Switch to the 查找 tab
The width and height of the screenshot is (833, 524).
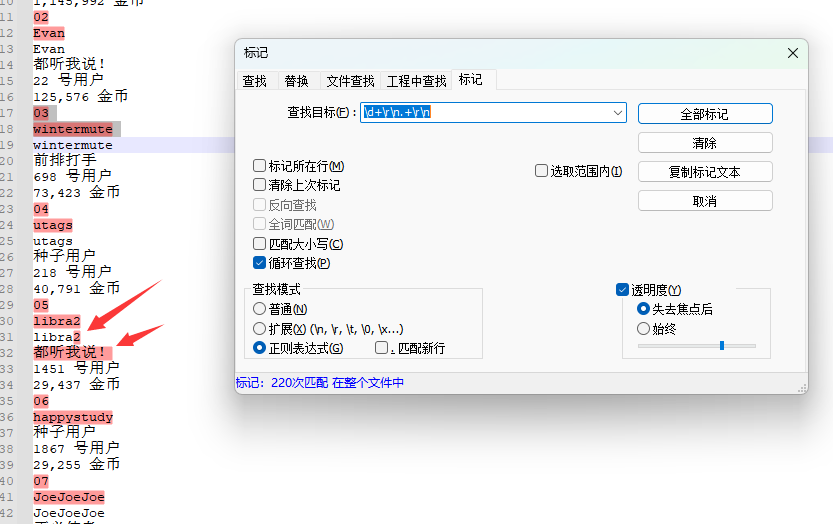[255, 81]
